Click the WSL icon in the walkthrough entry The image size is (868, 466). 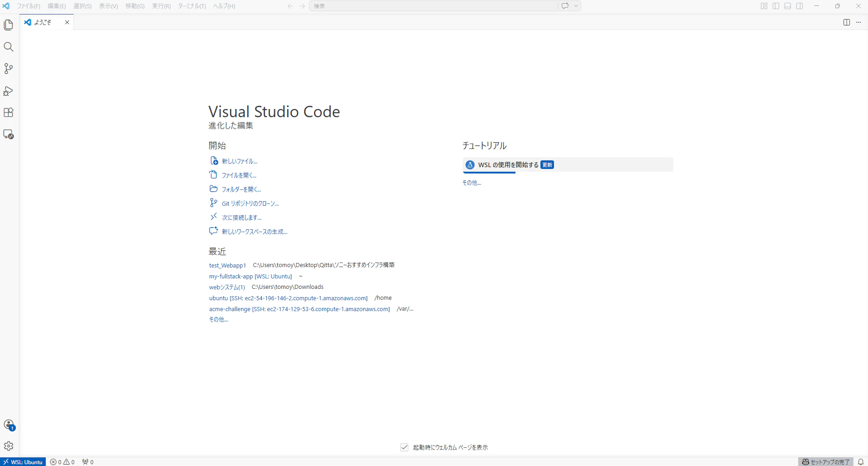click(470, 165)
